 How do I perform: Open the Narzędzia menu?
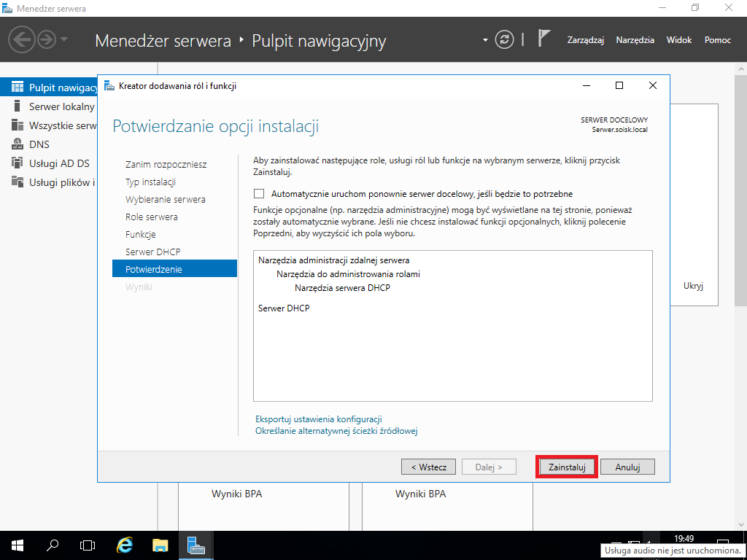tap(635, 40)
